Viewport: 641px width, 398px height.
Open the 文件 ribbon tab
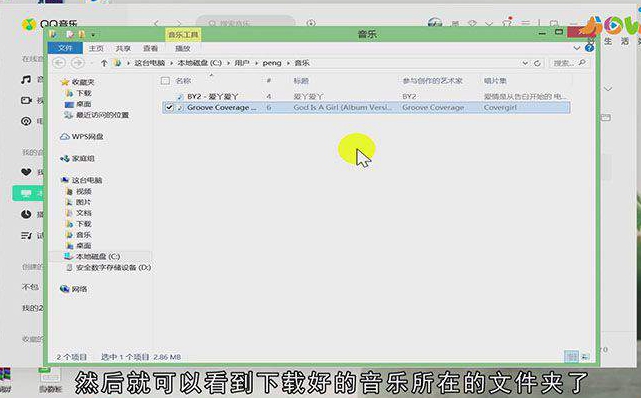coord(65,48)
